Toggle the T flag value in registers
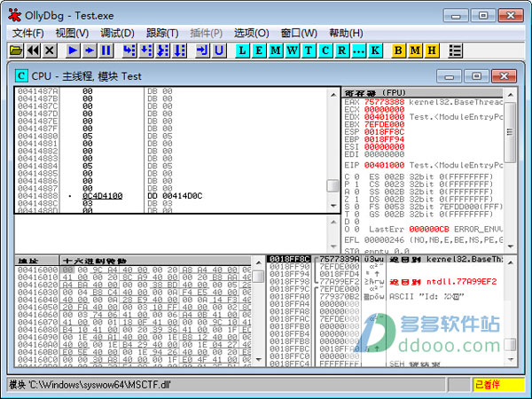 coord(356,214)
